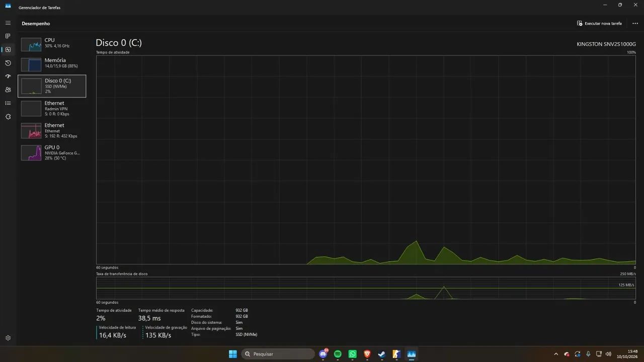Select the Desempenho sidebar icon

pos(8,49)
